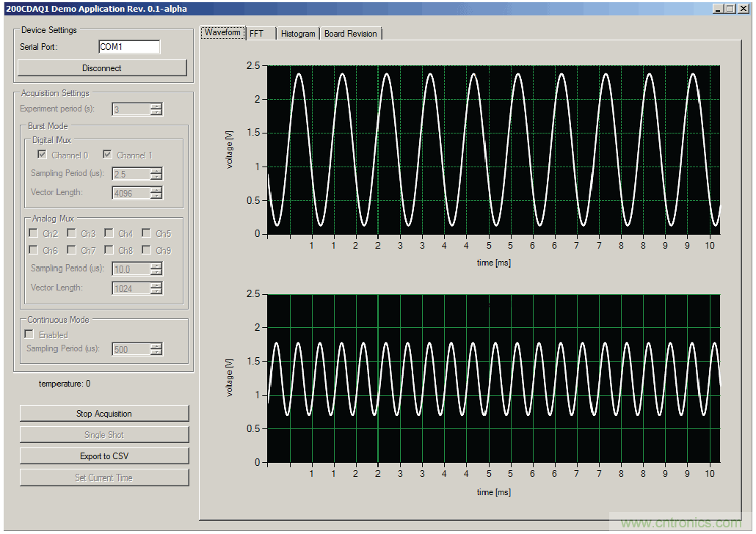Enable Continuous Mode checkbox

(31, 334)
